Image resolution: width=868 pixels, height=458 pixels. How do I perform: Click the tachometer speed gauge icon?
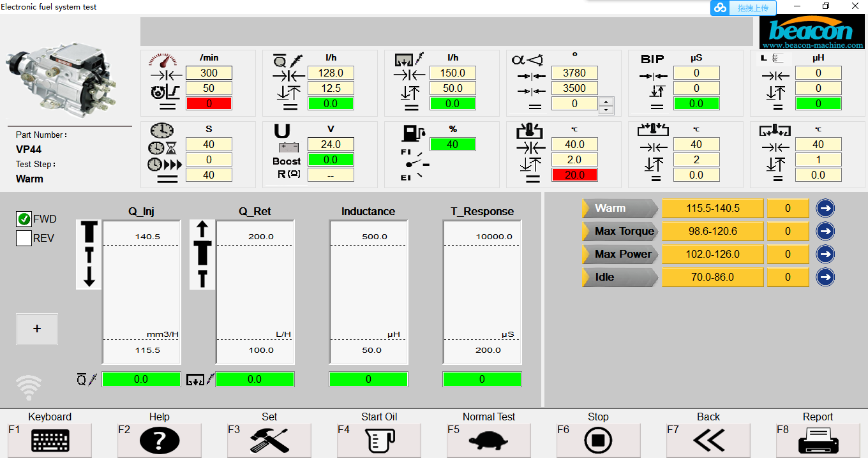[x=164, y=60]
